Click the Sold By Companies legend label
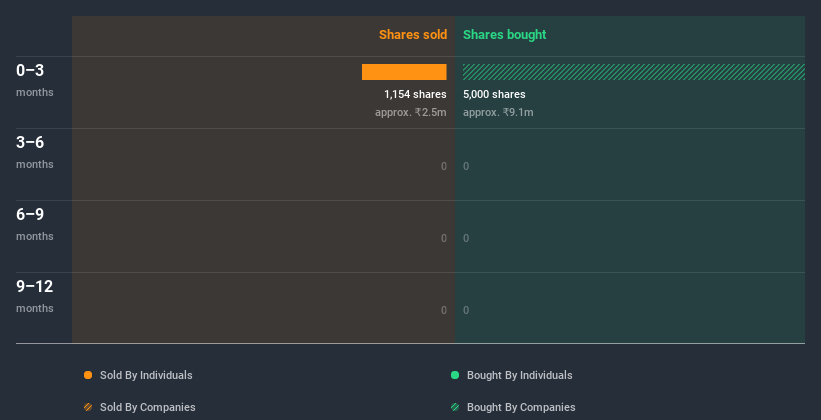821x420 pixels. click(148, 407)
